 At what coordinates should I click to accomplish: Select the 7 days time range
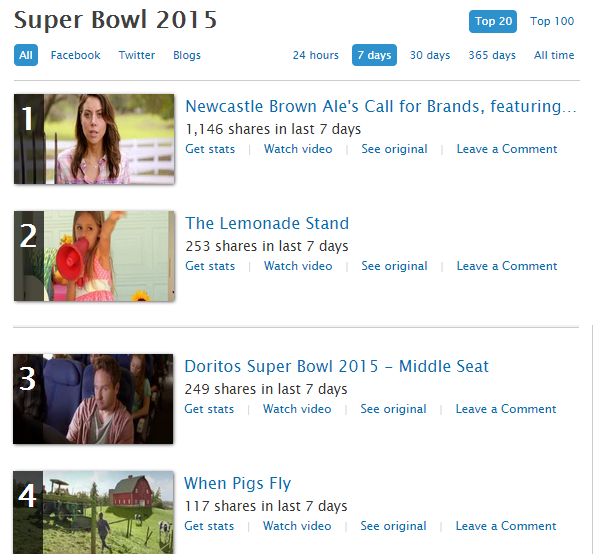(x=374, y=55)
